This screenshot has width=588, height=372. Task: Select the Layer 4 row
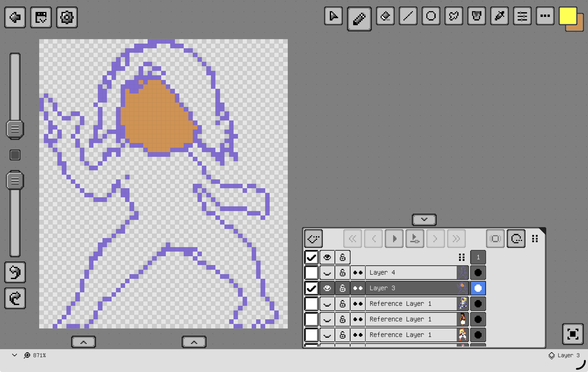[x=410, y=273]
